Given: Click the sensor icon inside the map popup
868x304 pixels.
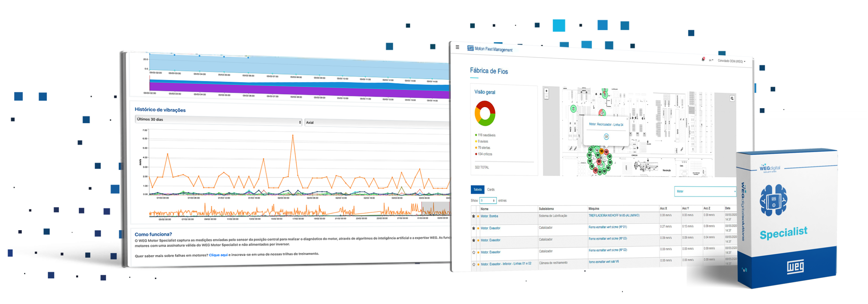Looking at the screenshot, I should click(606, 136).
